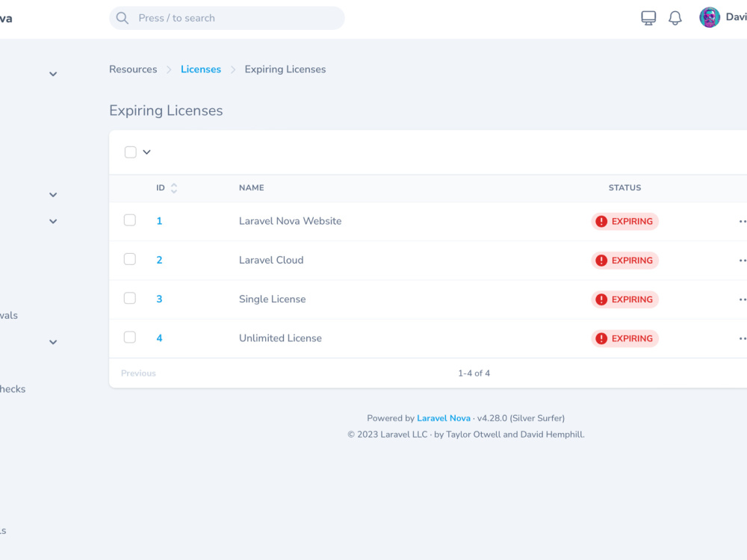Expand the sidebar chevron beside the ID header

[x=53, y=195]
